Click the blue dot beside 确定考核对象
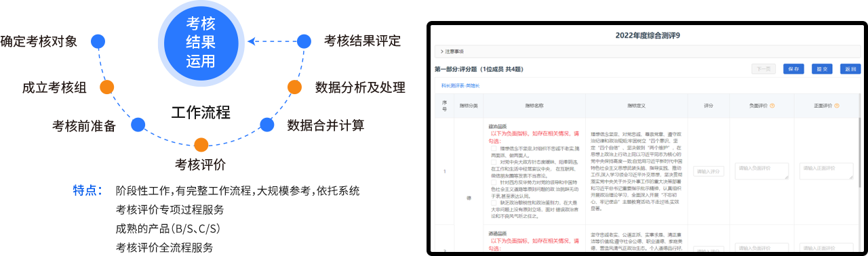868x256 pixels. [98, 41]
